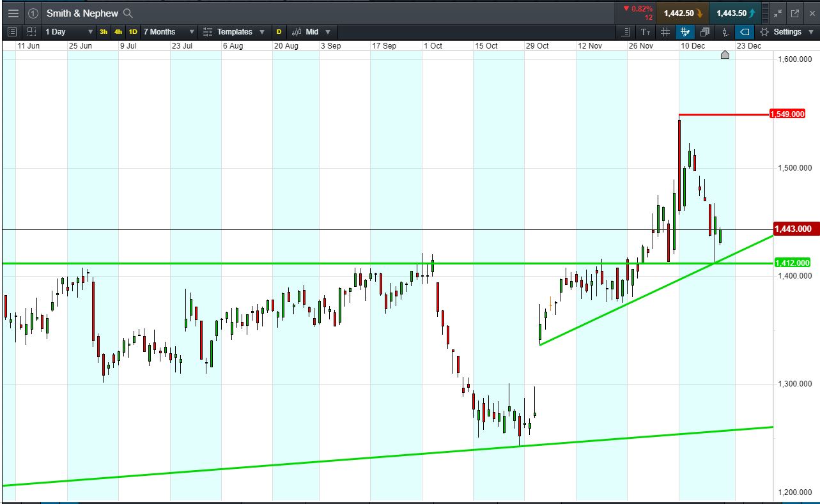The width and height of the screenshot is (820, 504).
Task: Click the 1,300.000 price axis label
Action: point(794,384)
